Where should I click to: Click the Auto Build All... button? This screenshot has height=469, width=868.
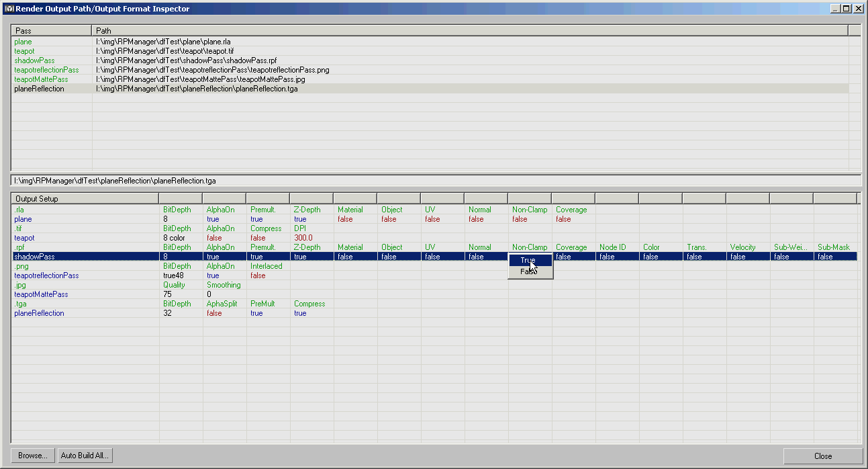(84, 456)
